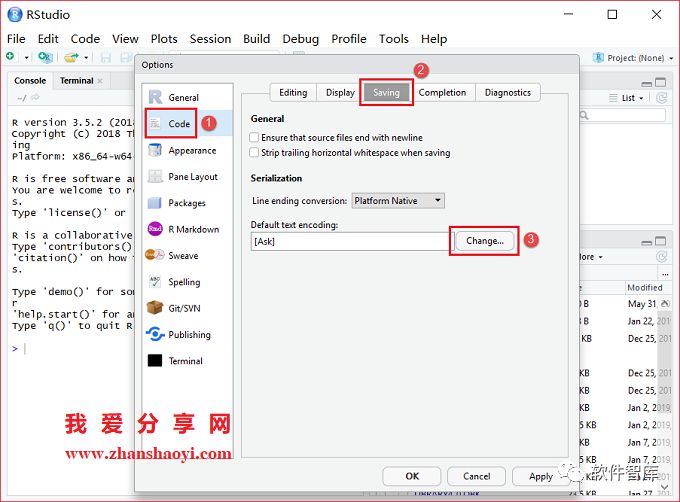Switch to the Display tab
The image size is (680, 502).
[340, 93]
